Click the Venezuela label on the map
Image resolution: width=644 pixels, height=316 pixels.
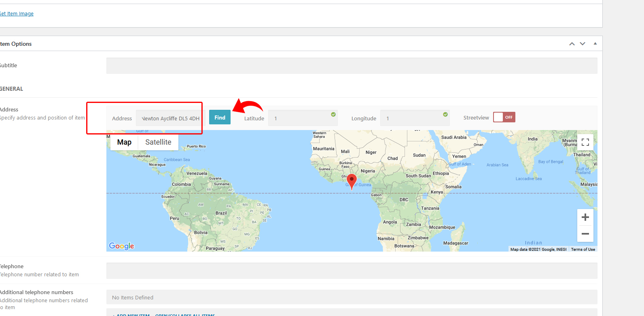click(197, 173)
